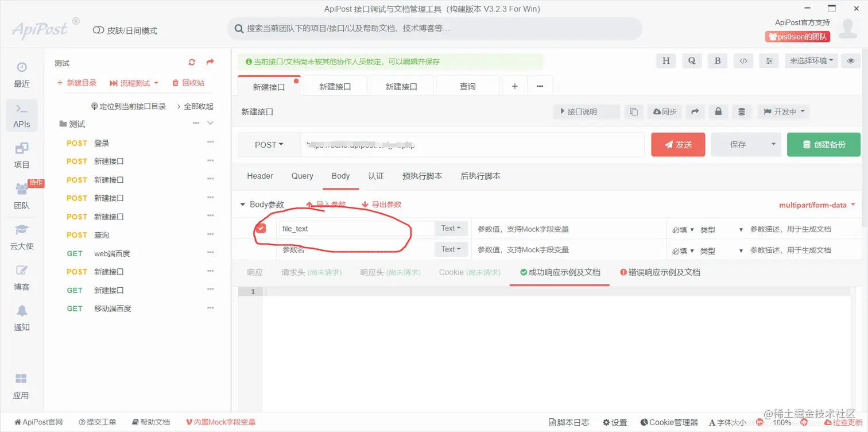
Task: Click the B toolbar icon
Action: click(718, 61)
